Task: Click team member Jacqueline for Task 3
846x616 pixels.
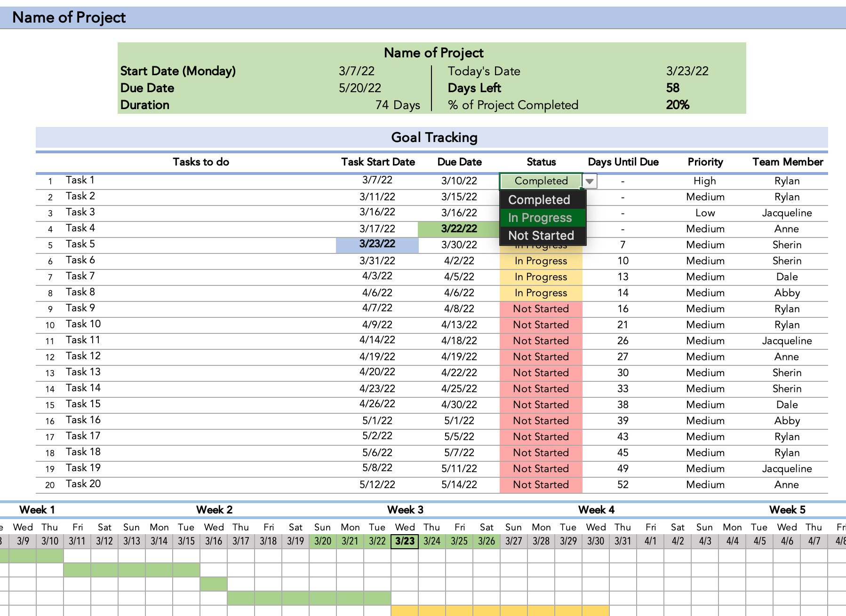Action: point(787,213)
